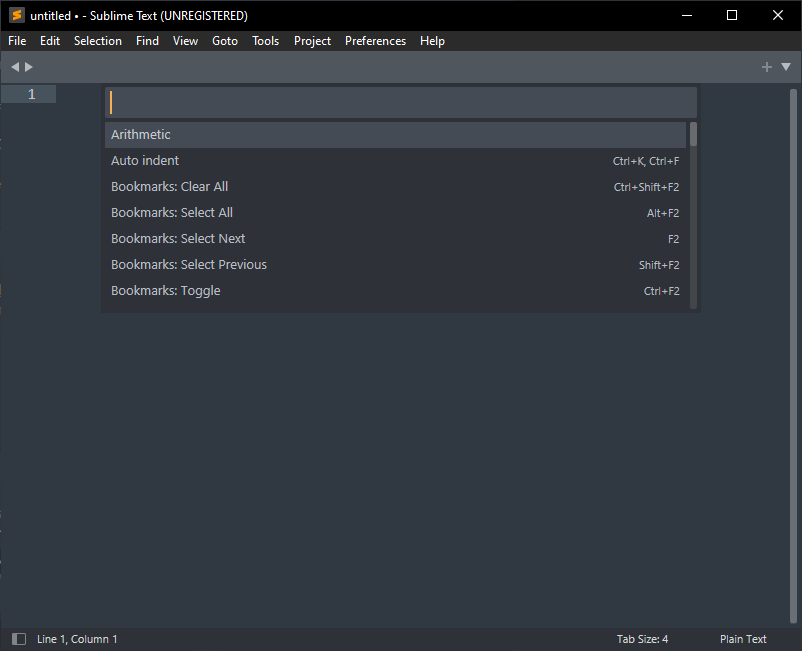802x651 pixels.
Task: Open the Tab Size: 4 selector
Action: pyautogui.click(x=642, y=639)
